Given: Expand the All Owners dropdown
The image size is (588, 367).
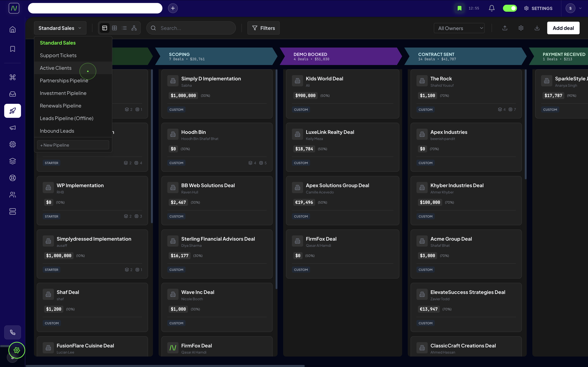Looking at the screenshot, I should click(459, 28).
